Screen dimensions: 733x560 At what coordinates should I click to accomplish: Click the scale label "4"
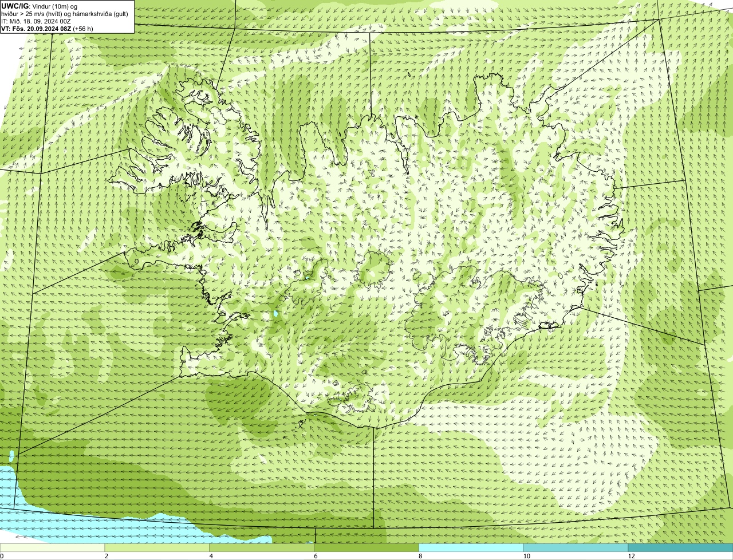tap(211, 556)
